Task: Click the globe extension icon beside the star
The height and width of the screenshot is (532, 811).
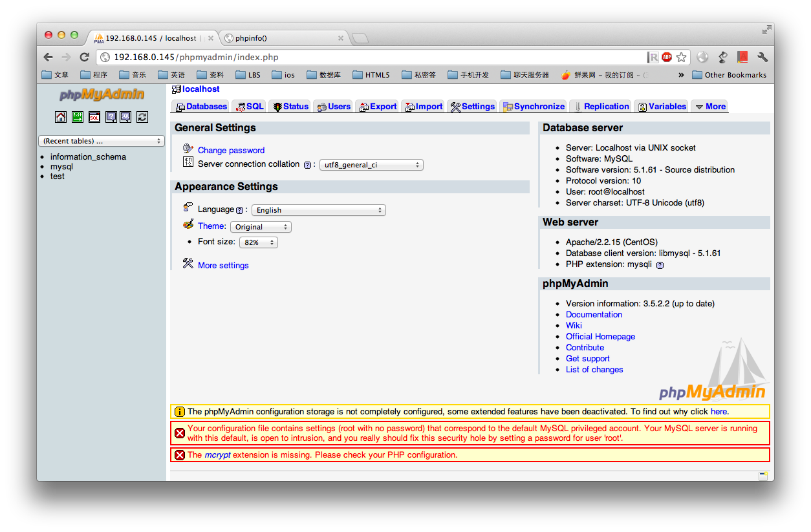Action: click(702, 58)
